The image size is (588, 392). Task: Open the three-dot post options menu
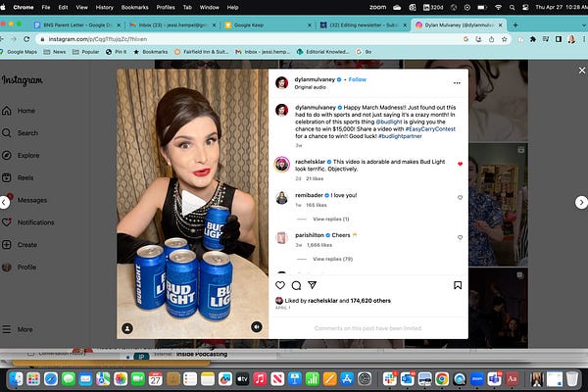[457, 83]
